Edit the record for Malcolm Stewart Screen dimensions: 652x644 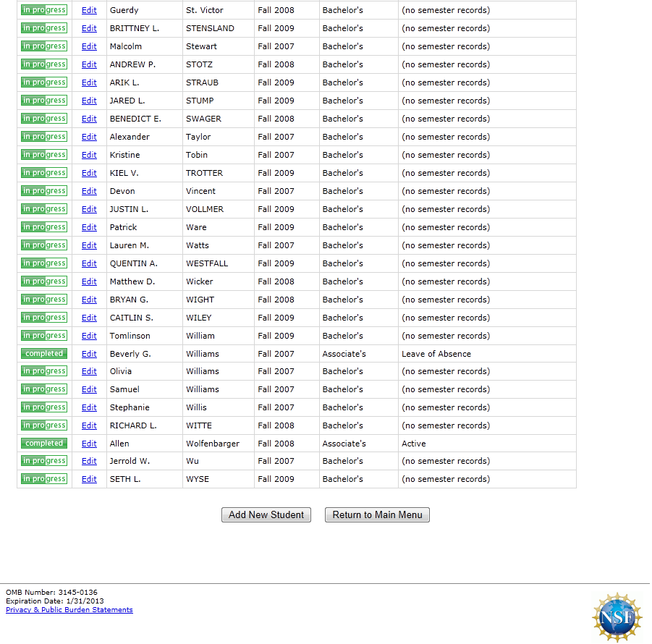click(x=89, y=46)
